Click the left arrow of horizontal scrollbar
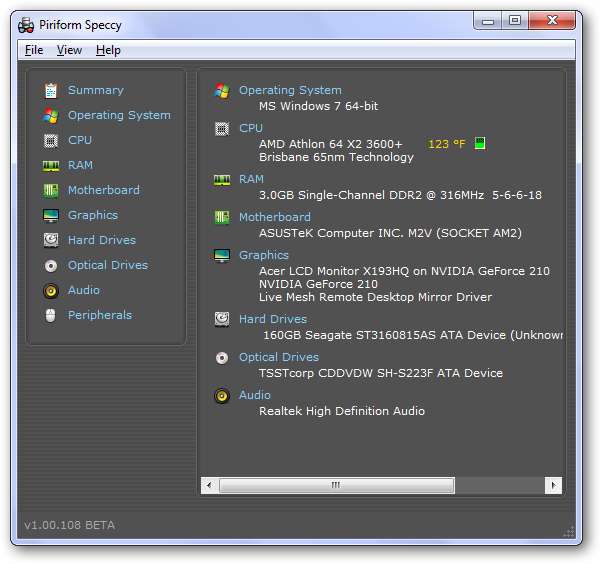 coord(209,485)
